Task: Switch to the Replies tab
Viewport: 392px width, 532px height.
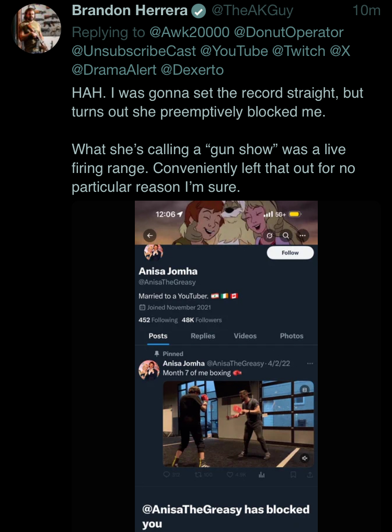Action: (x=203, y=336)
